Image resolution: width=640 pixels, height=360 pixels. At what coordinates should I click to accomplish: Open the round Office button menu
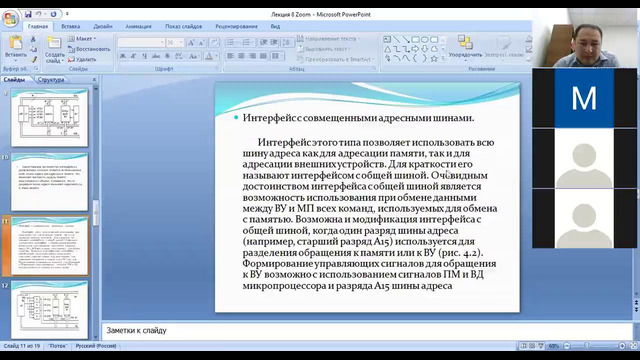tap(10, 18)
